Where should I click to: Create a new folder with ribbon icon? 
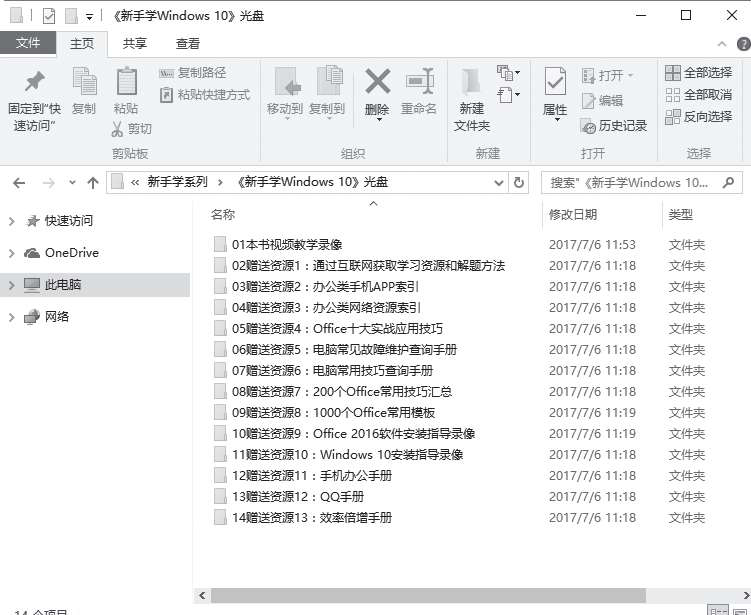[471, 83]
